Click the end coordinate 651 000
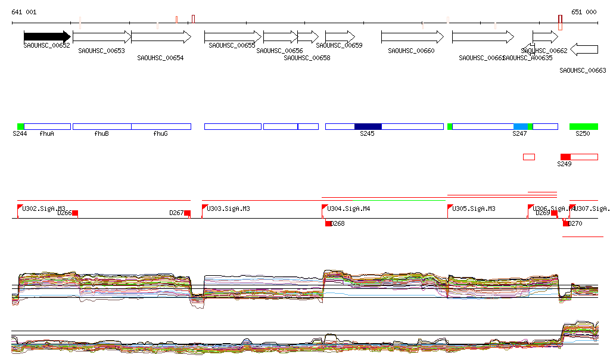Image resolution: width=610 pixels, height=364 pixels. (x=584, y=12)
